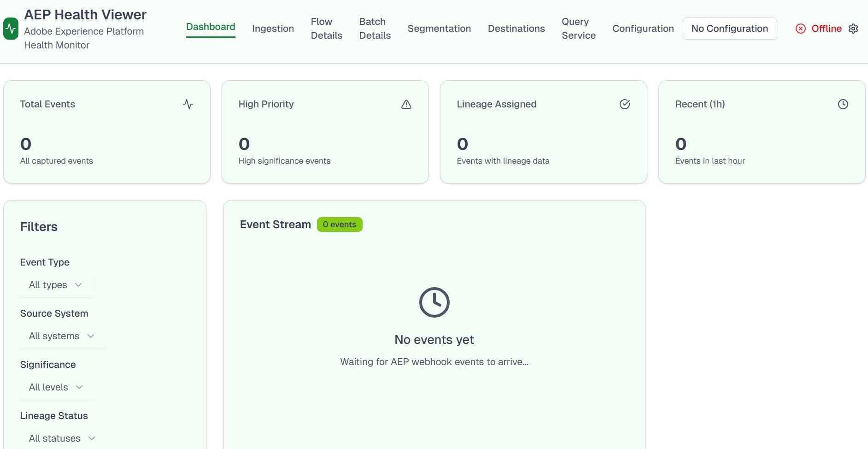Switch to the Ingestion tab

[x=273, y=29]
